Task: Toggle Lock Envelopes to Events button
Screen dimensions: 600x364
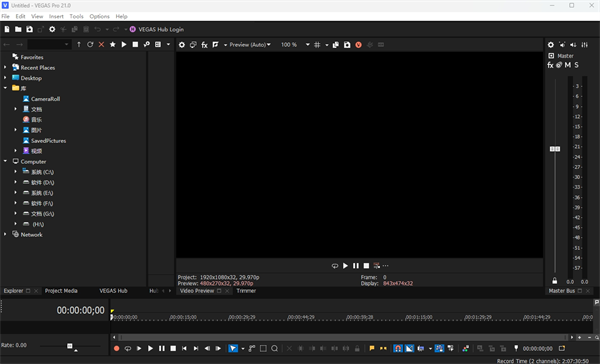Action: coord(439,348)
